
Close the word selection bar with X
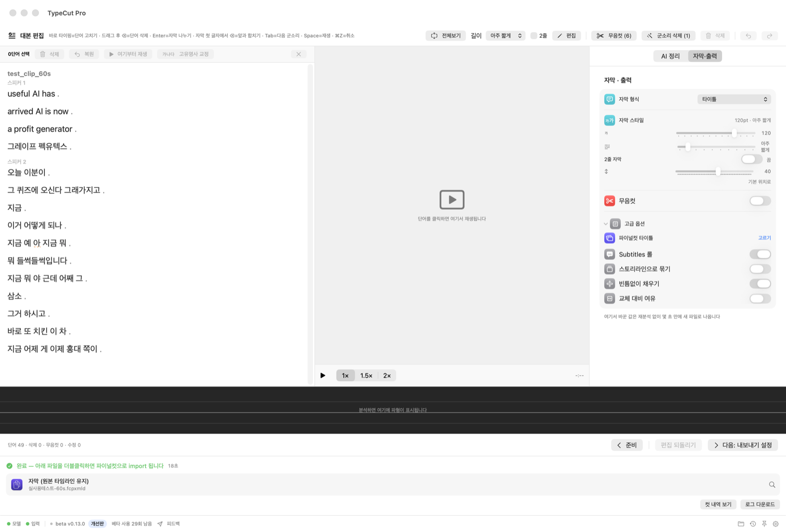click(x=299, y=54)
